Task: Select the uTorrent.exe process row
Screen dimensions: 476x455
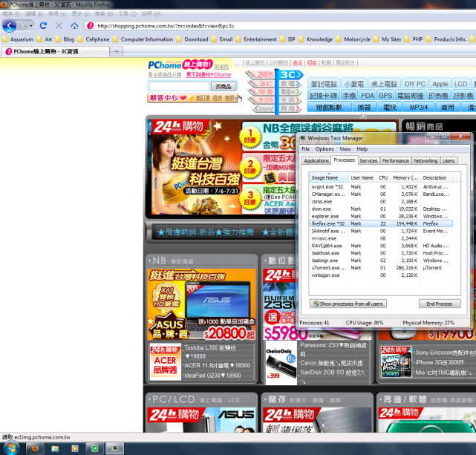Action: click(x=381, y=268)
